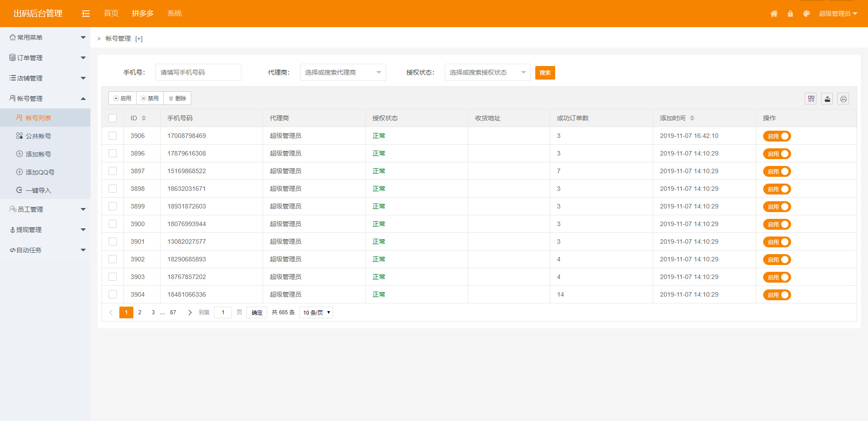The height and width of the screenshot is (421, 868).
Task: Collapse sidebar with the menu fold icon
Action: [85, 14]
